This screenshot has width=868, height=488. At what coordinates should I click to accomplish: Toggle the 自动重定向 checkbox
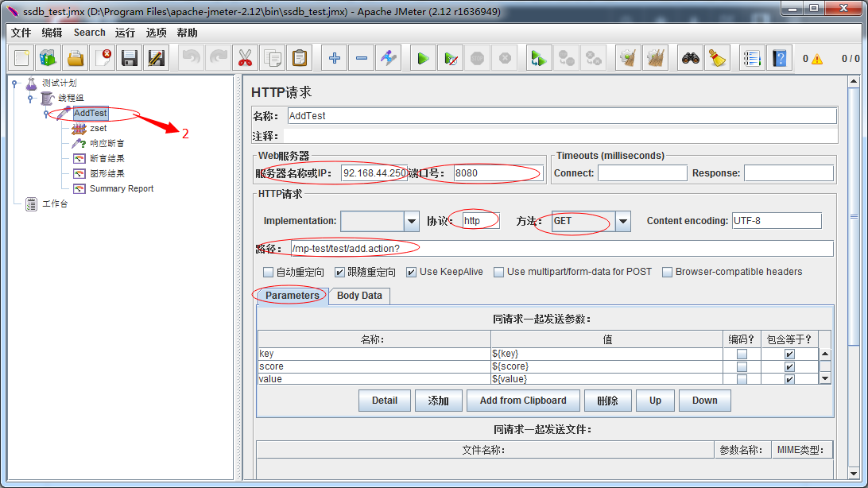point(269,273)
